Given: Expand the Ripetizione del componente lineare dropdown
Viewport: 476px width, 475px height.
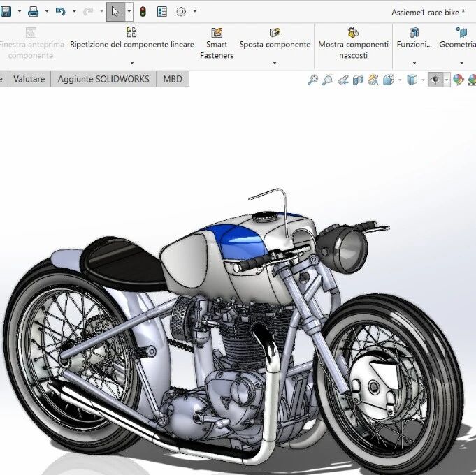Looking at the screenshot, I should pos(131,63).
